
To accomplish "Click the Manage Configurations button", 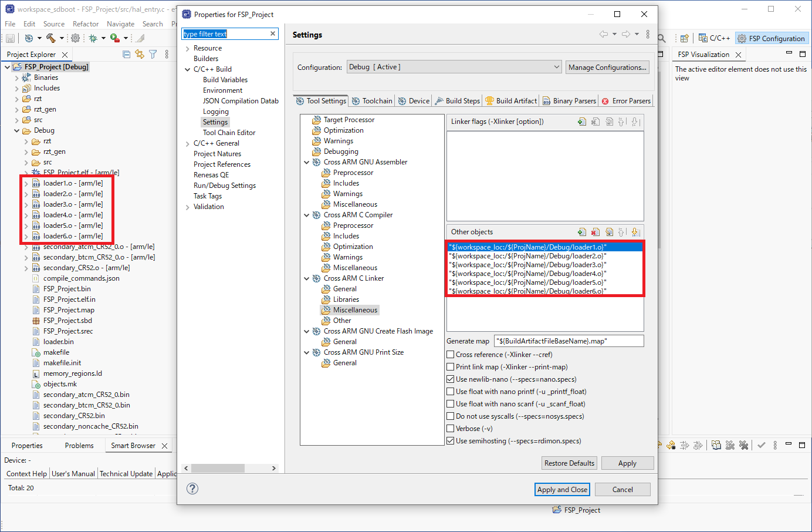I will coord(607,67).
